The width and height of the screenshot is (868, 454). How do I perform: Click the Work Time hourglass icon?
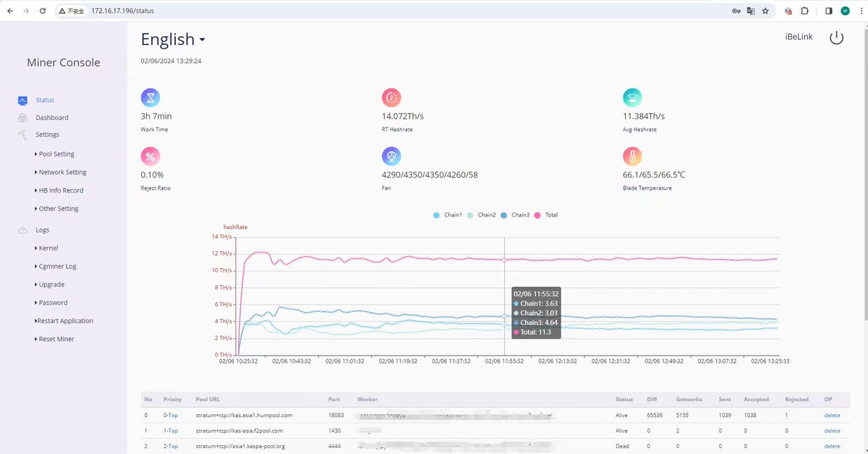point(150,97)
